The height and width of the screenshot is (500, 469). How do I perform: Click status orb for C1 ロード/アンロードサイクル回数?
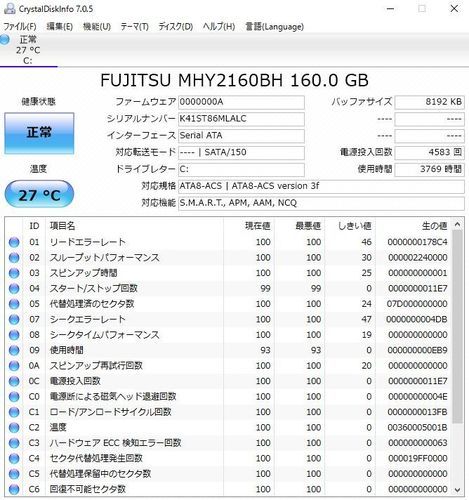pos(14,412)
